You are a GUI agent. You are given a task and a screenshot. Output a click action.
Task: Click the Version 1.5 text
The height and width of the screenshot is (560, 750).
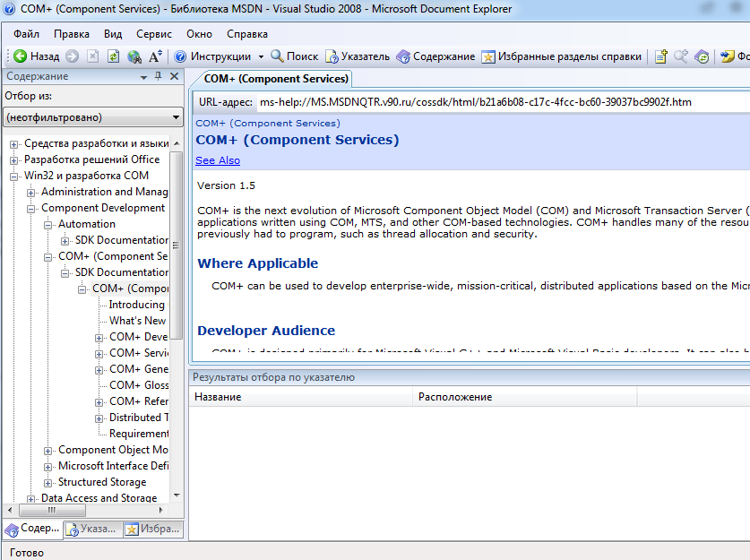click(226, 185)
